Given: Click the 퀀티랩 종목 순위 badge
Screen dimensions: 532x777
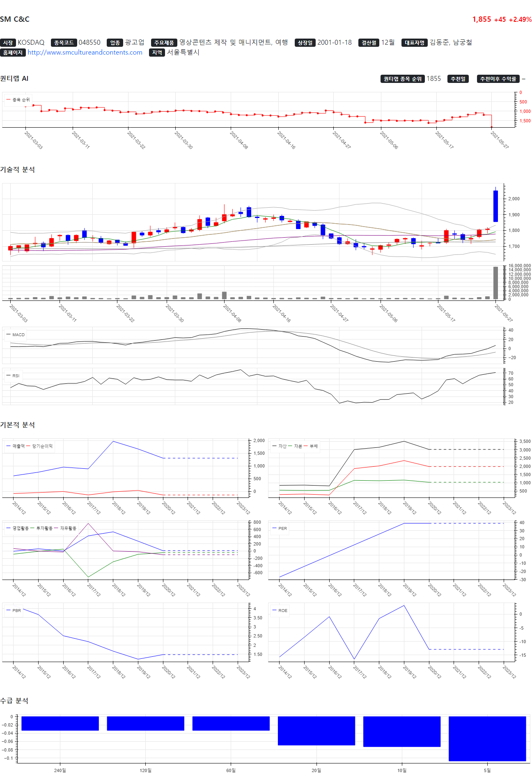Looking at the screenshot, I should 402,79.
